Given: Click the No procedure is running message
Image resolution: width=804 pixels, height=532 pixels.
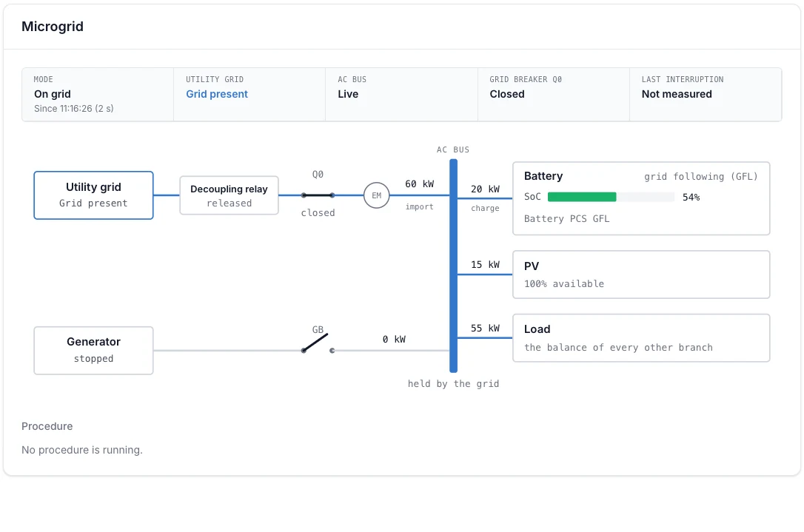Looking at the screenshot, I should pyautogui.click(x=82, y=450).
